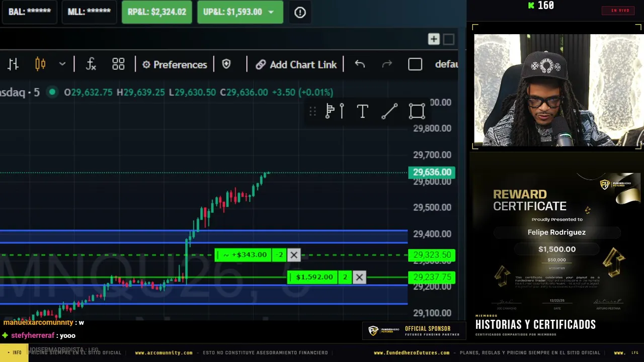Select the Text drawing tool
This screenshot has height=362, width=644.
(x=362, y=111)
